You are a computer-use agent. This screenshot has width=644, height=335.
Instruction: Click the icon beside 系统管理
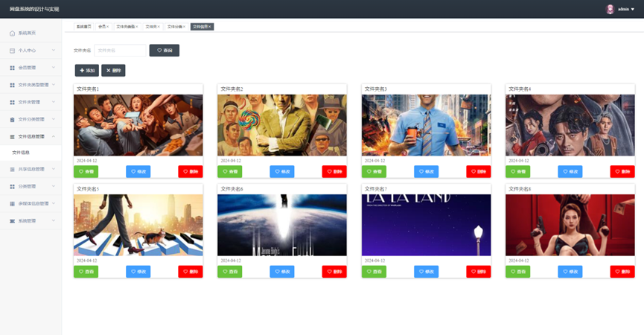click(13, 221)
